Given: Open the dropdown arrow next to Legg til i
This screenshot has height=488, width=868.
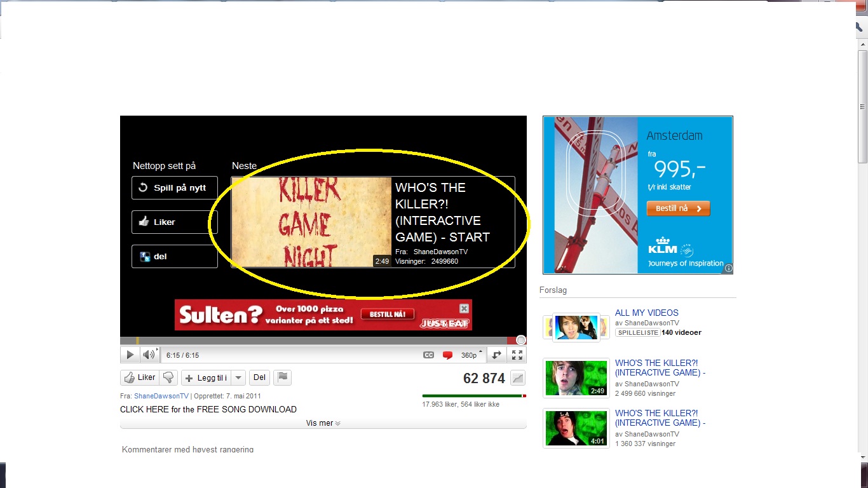Looking at the screenshot, I should coord(238,377).
